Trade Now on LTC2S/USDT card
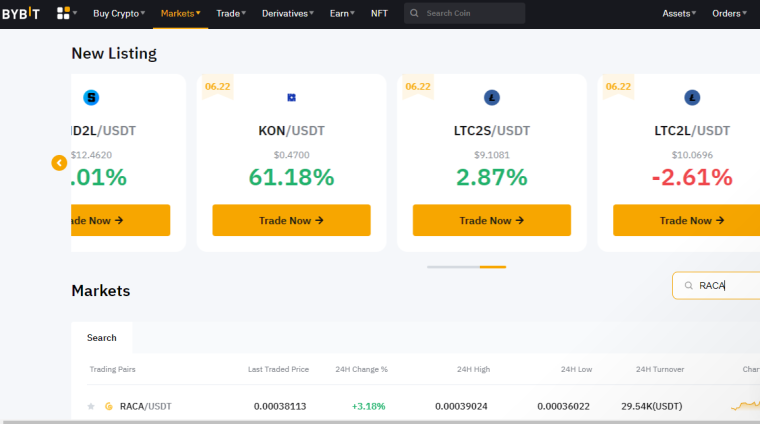The height and width of the screenshot is (424, 760). (491, 220)
